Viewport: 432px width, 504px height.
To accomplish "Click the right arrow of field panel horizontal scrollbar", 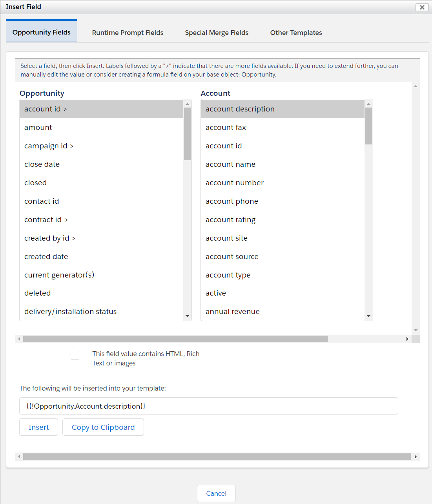I will pos(407,339).
